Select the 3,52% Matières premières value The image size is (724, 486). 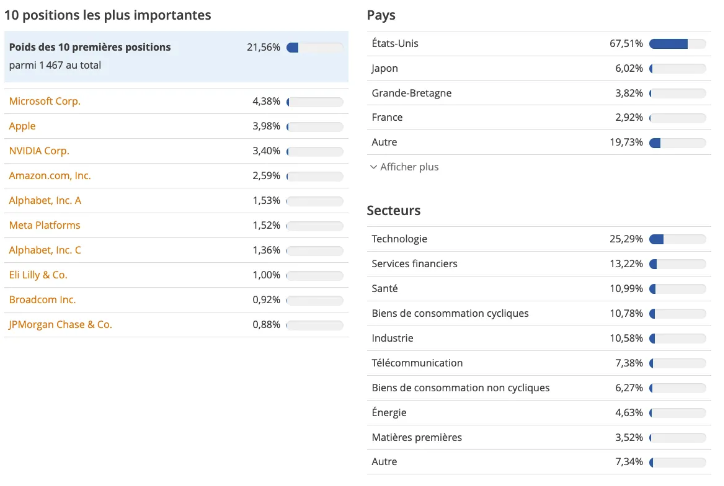tap(629, 437)
